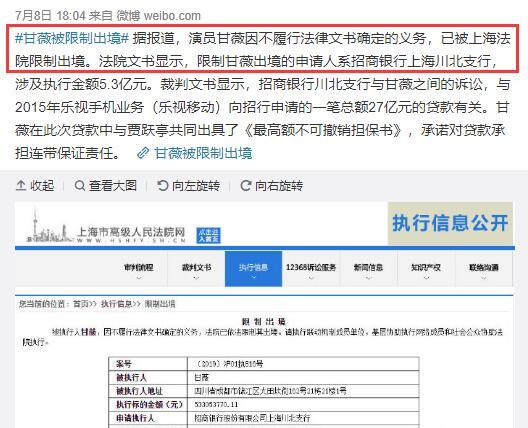Expand the chevron under 执行信息
528x428 pixels.
[x=254, y=278]
